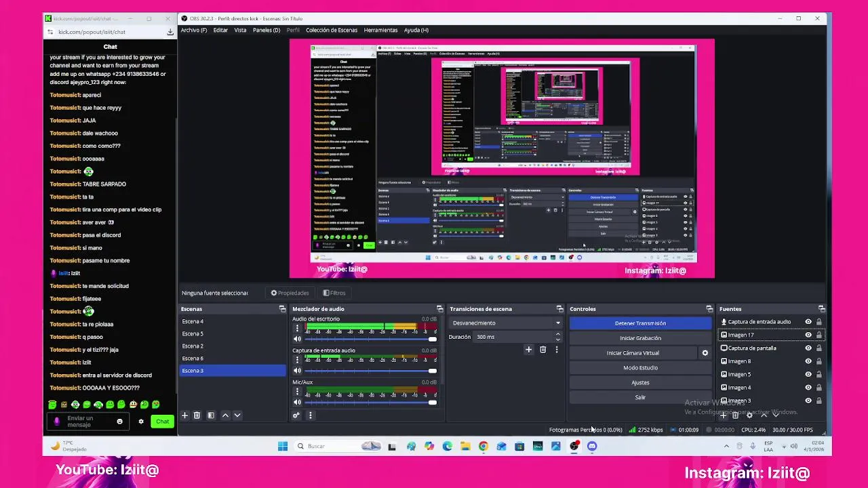Open Filtros button above panels

[x=334, y=293]
